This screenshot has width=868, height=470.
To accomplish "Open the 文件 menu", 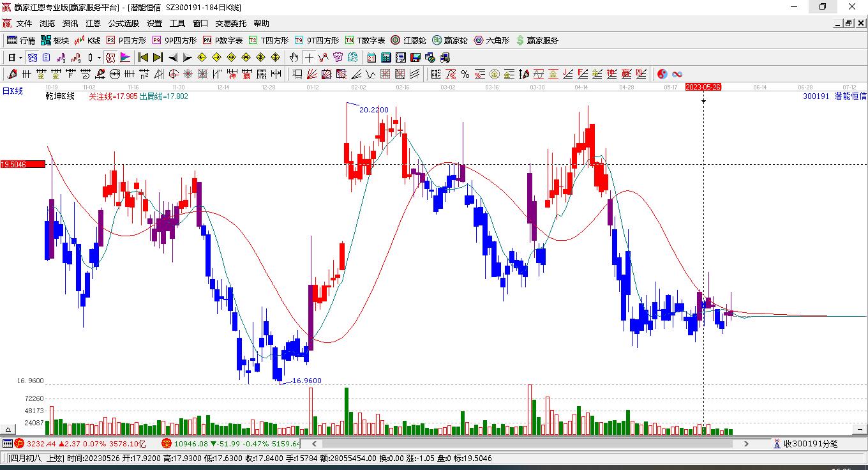I will pos(24,24).
